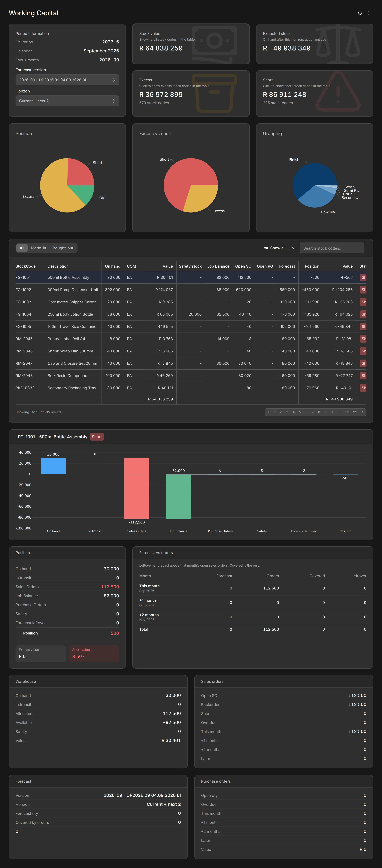
Task: Click the This month Sep 2026 row
Action: (x=253, y=588)
